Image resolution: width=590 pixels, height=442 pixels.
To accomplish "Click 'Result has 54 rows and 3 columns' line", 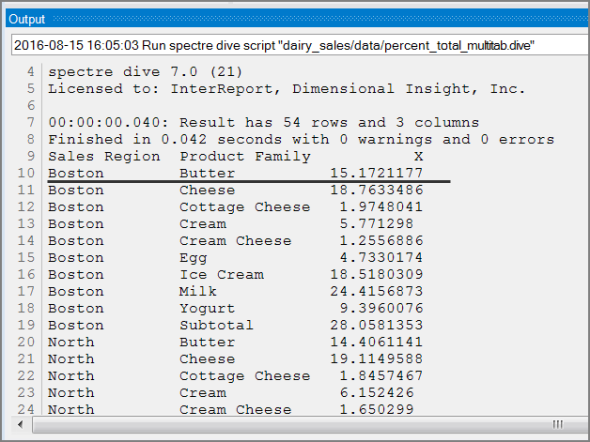I will pos(263,122).
